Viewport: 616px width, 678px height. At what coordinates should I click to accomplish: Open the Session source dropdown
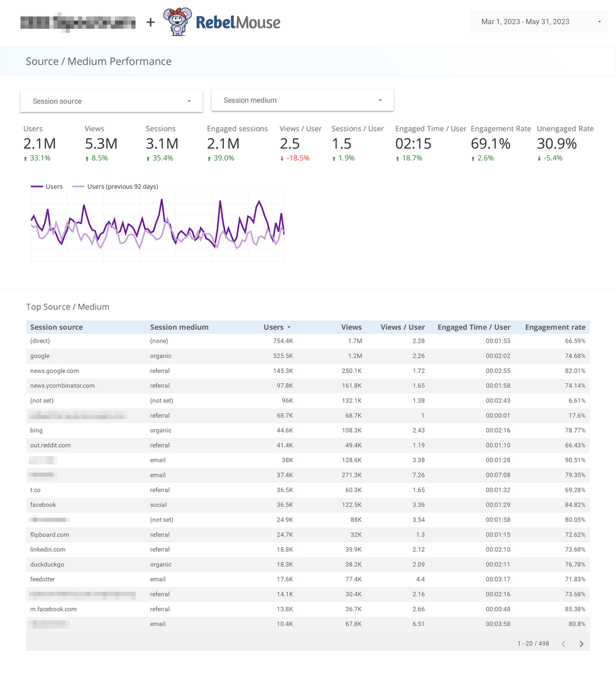(111, 101)
